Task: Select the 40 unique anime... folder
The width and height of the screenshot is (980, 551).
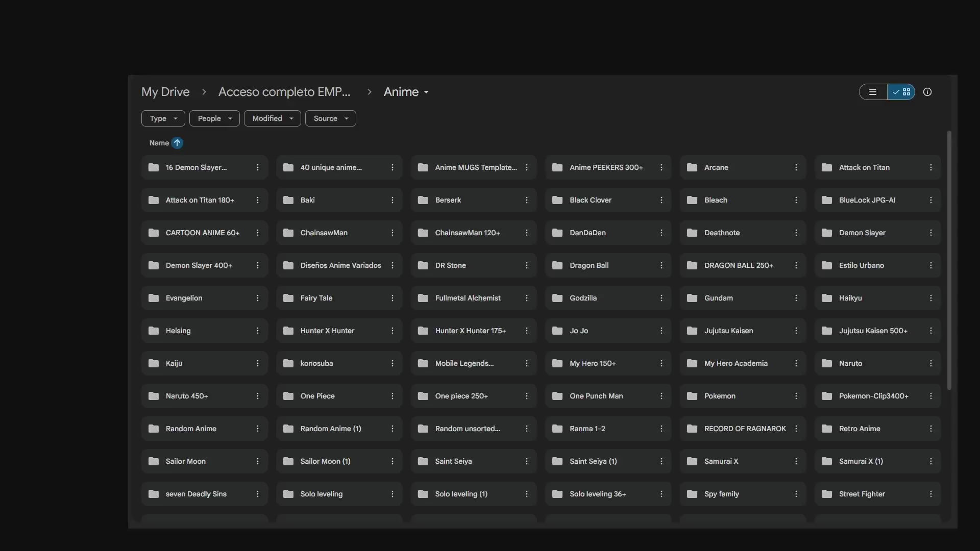Action: coord(339,167)
